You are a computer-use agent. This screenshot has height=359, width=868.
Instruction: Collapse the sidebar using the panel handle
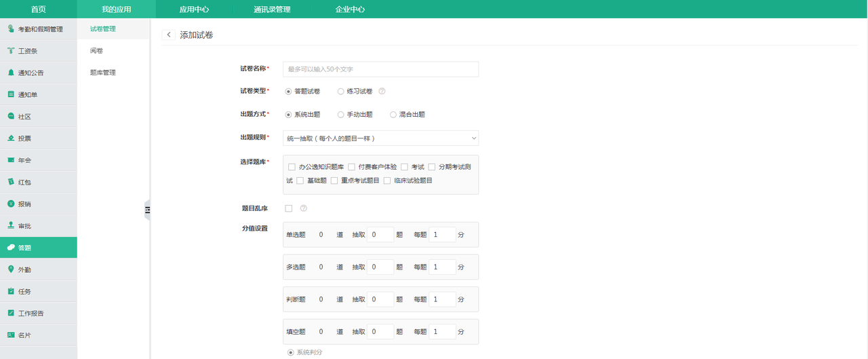coord(147,210)
